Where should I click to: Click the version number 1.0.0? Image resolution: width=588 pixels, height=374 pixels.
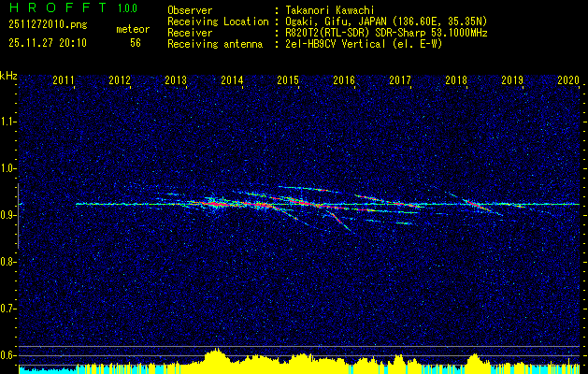click(127, 8)
